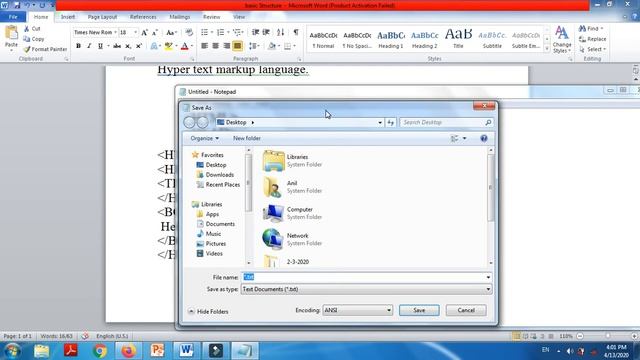Click the Shrink Font icon
The image size is (640, 360).
click(x=155, y=32)
